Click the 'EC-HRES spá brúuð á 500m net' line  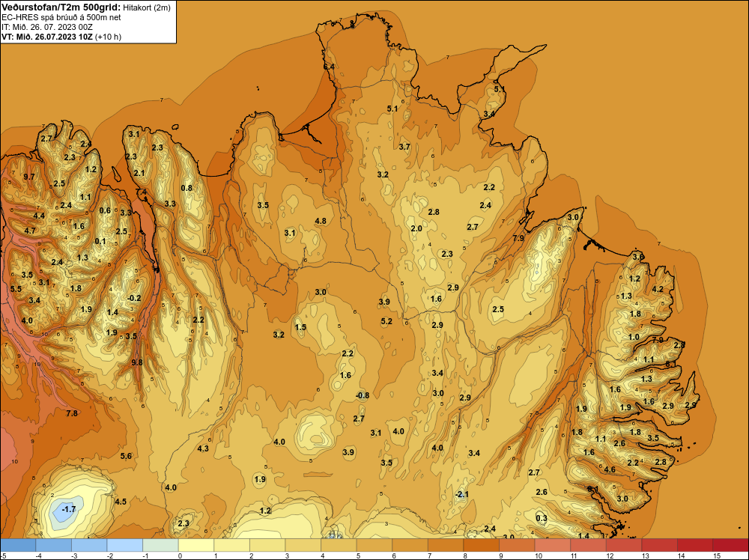click(61, 17)
